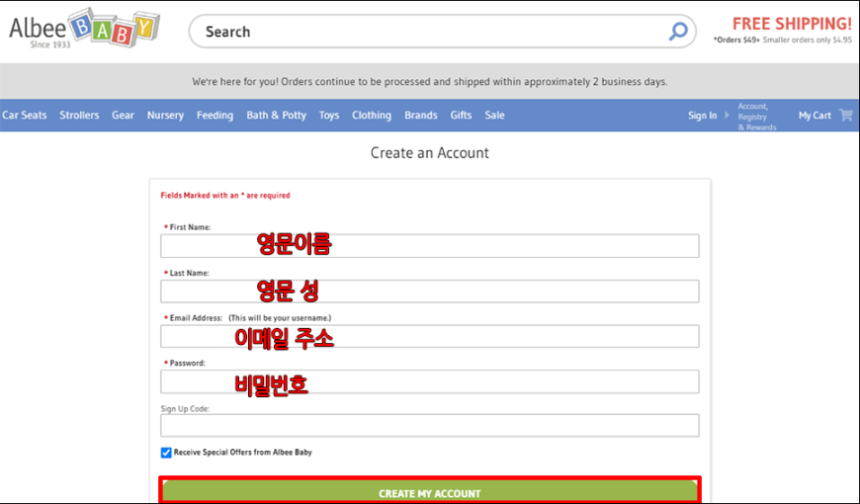
Task: Click the CREATE MY ACCOUNT button
Action: click(429, 491)
